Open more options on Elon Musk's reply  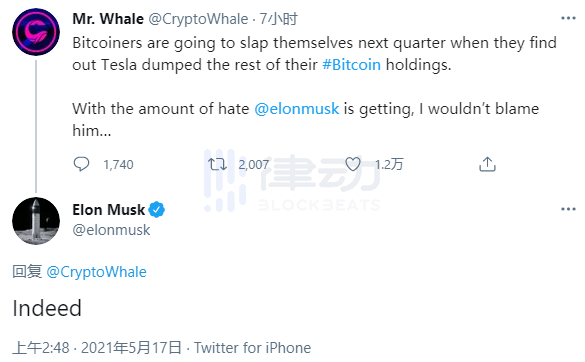568,209
